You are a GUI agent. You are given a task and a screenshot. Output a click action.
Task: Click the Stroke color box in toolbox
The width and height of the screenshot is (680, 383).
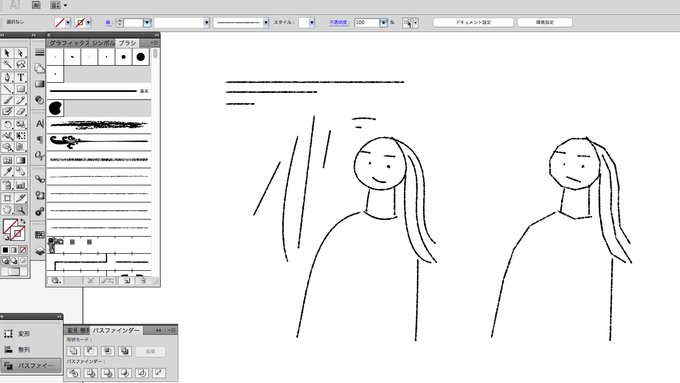click(x=18, y=234)
